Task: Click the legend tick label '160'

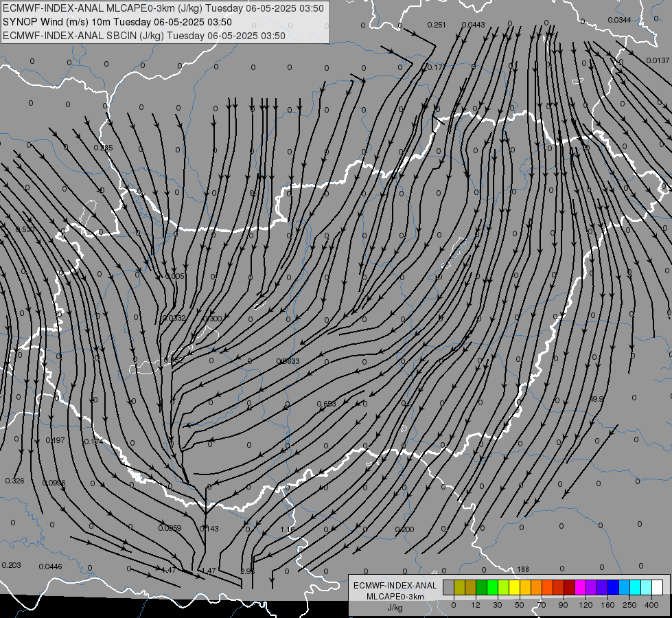Action: pos(607,605)
